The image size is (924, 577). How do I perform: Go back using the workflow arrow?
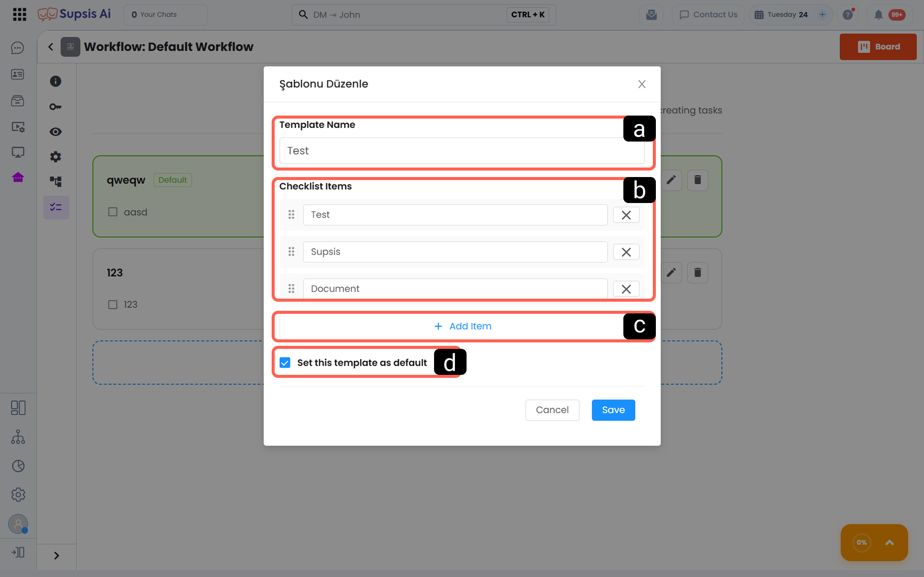point(51,47)
